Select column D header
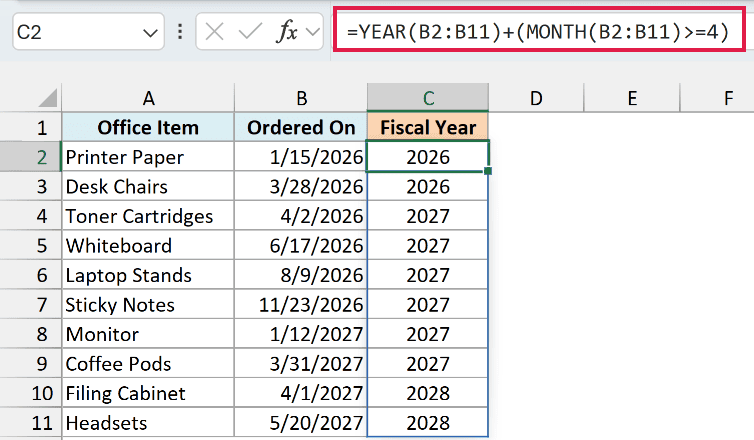Screen dimensions: 754x440 click(536, 98)
